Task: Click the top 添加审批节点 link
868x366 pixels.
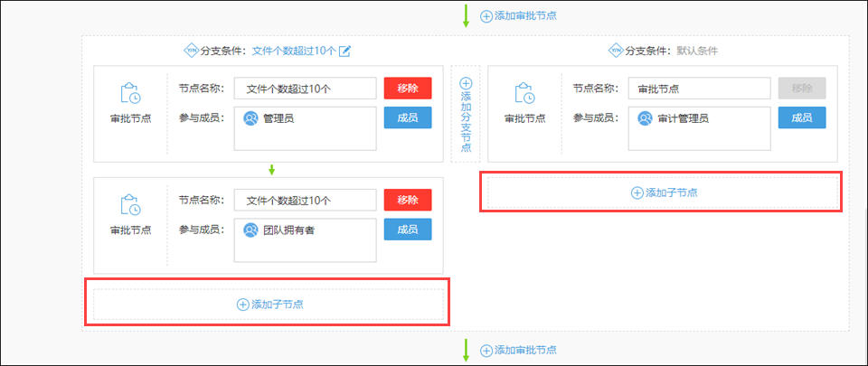Action: coord(517,15)
